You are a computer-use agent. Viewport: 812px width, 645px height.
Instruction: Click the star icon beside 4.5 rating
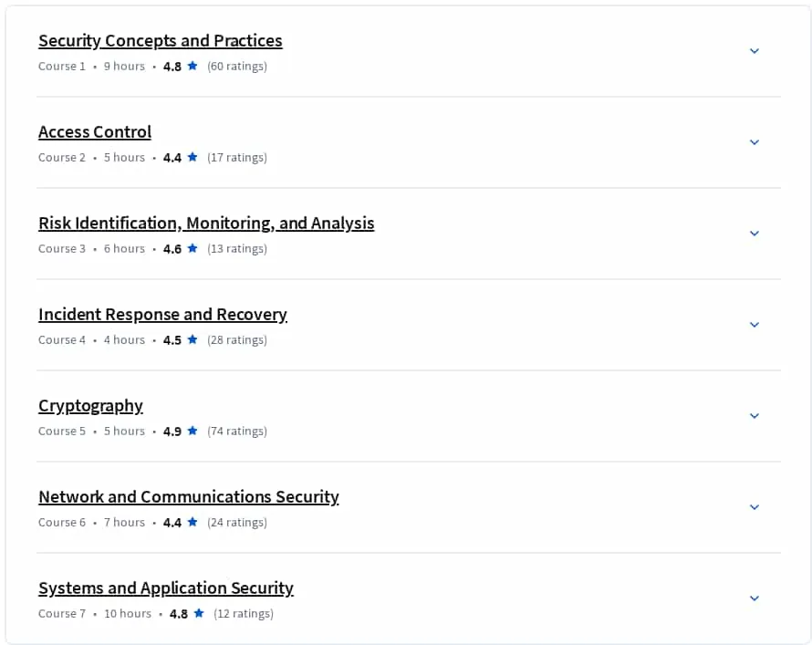193,339
